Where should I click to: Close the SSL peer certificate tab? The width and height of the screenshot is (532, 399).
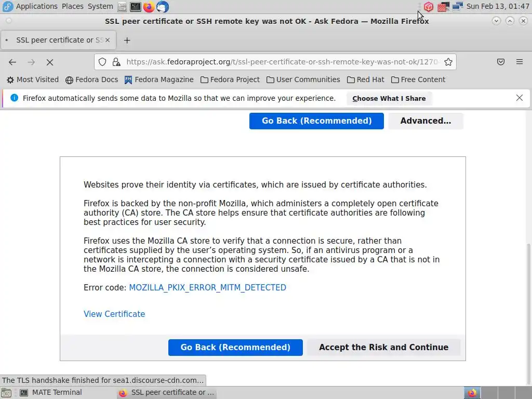[x=108, y=40]
